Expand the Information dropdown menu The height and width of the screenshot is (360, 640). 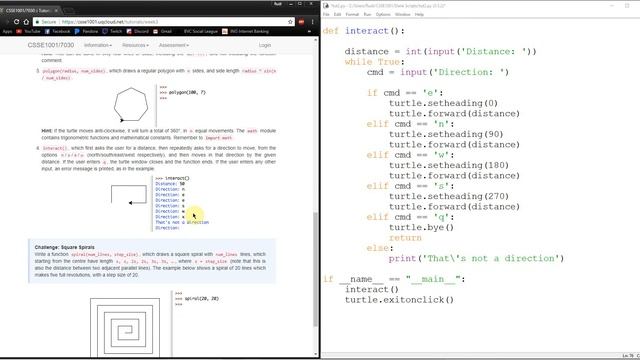98,45
